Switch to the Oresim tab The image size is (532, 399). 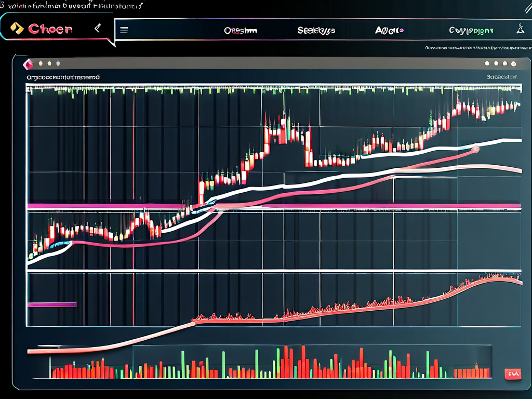click(x=240, y=31)
